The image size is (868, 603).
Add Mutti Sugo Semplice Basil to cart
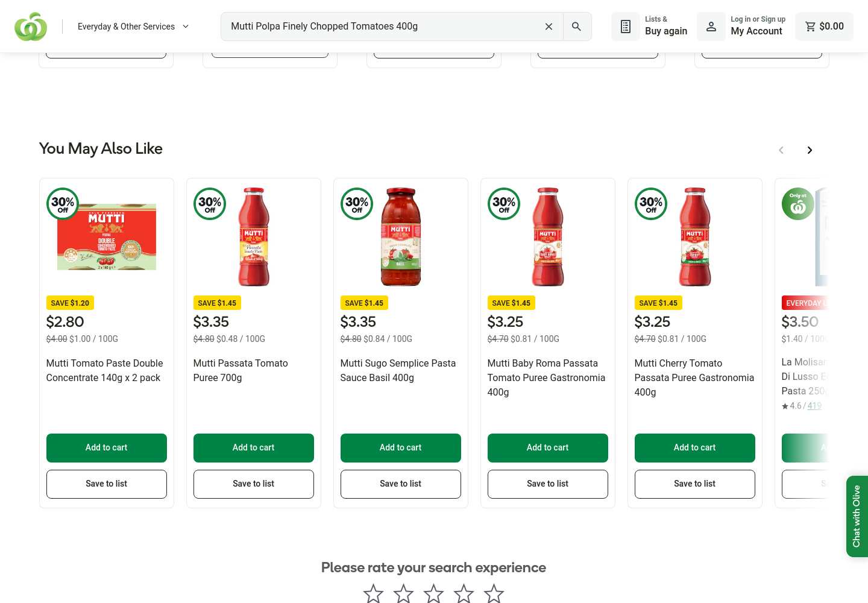pyautogui.click(x=401, y=448)
